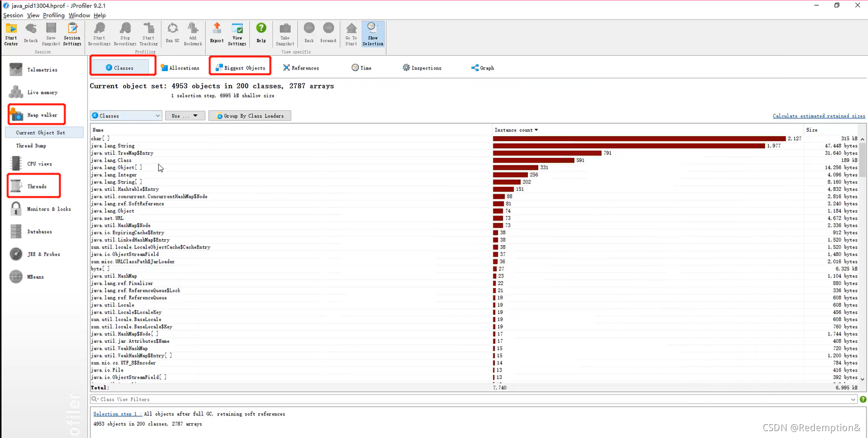Open the Databases sidebar section
Screen dimensions: 868x438
point(31,232)
